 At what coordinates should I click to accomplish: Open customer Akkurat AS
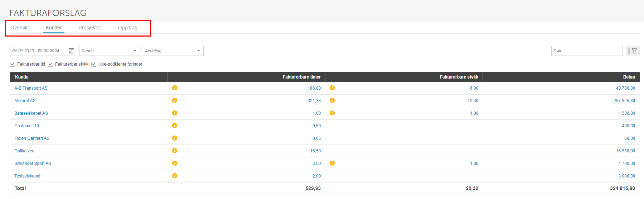point(25,101)
